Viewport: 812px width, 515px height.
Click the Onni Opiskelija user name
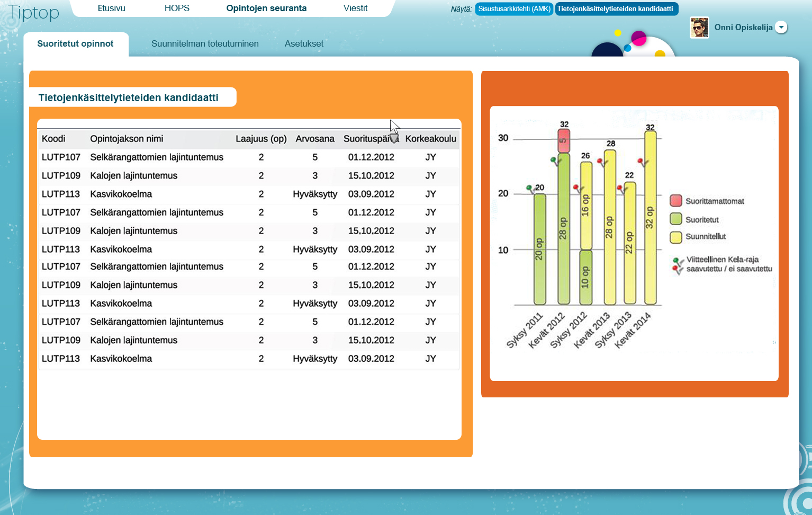[743, 28]
